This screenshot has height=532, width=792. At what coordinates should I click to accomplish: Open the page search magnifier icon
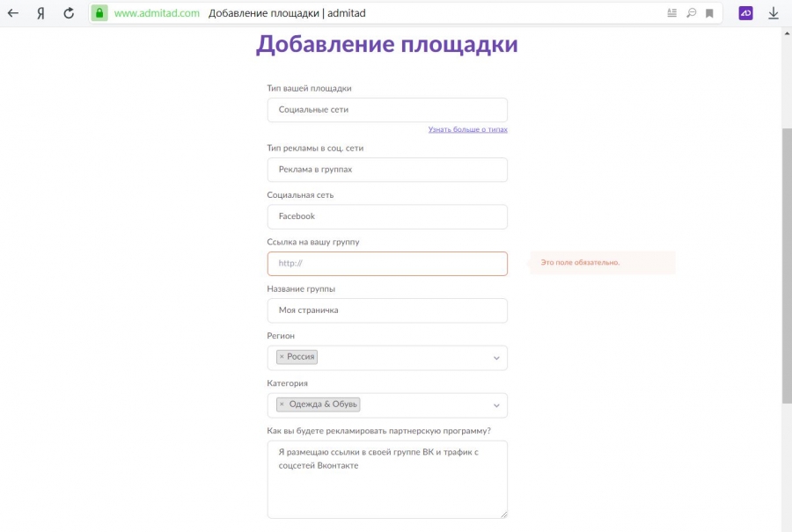[691, 13]
